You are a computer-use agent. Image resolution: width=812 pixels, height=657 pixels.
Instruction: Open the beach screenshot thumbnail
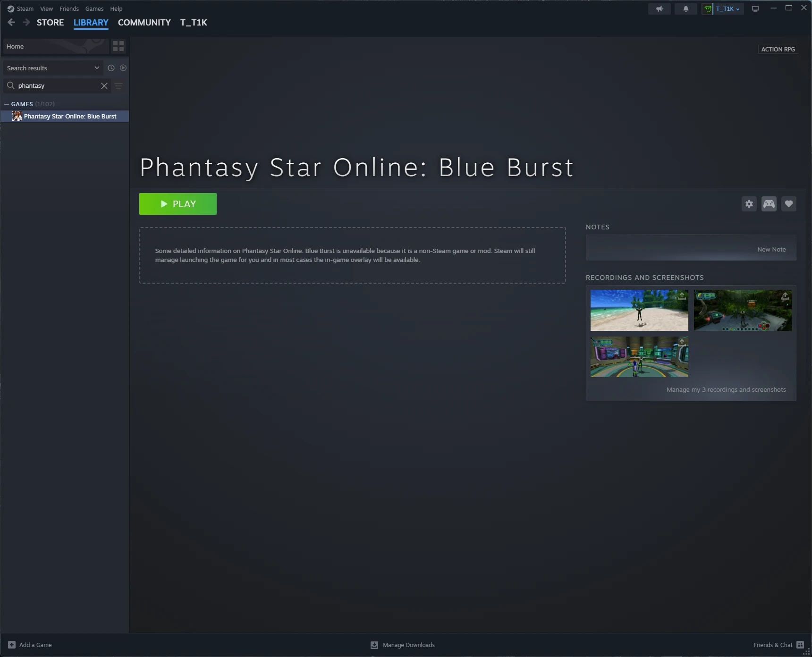coord(639,310)
